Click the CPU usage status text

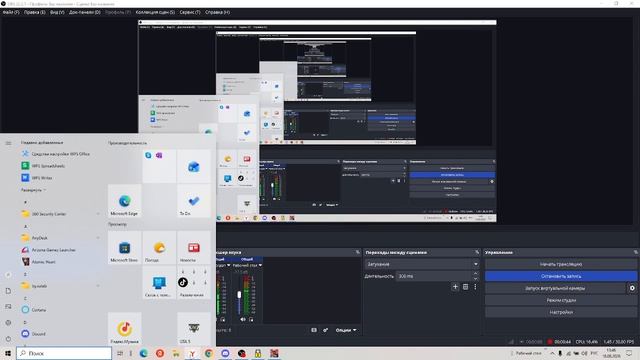point(586,342)
